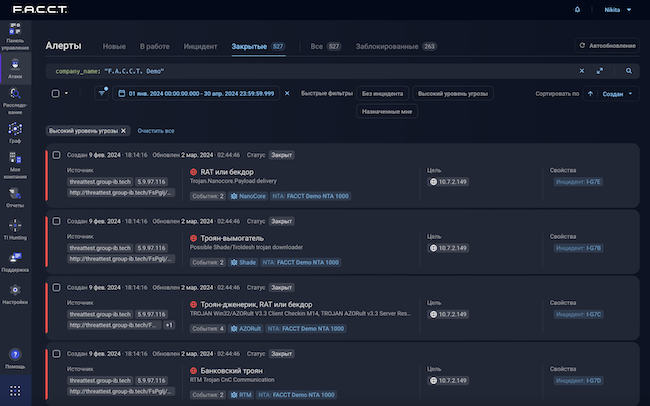Open the Nikita user dropdown
This screenshot has width=650, height=406.
[618, 10]
